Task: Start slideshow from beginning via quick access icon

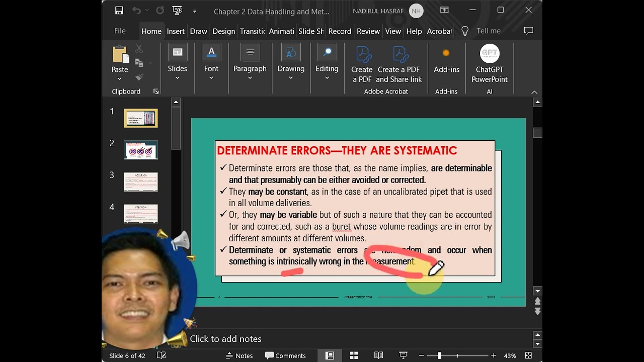Action: pyautogui.click(x=177, y=11)
